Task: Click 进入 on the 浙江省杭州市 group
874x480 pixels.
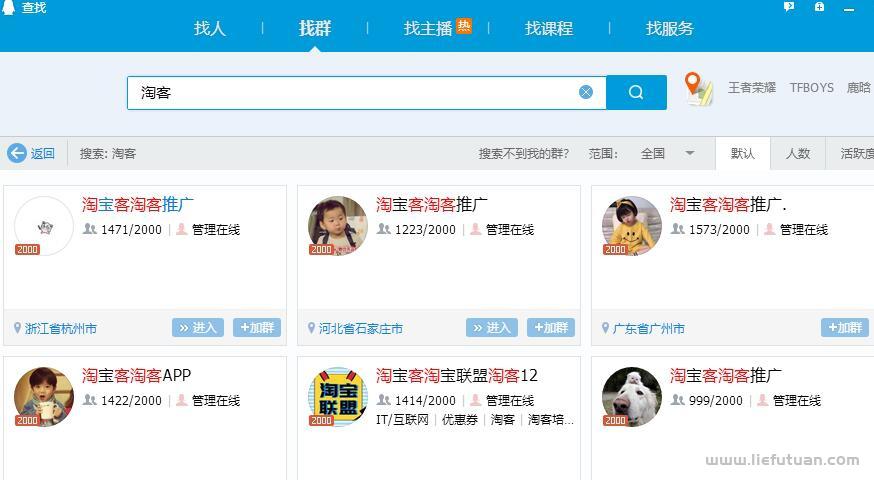Action: coord(198,328)
